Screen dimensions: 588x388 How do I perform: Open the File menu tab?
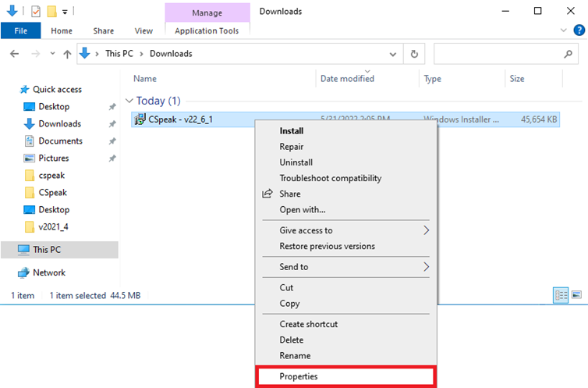(21, 30)
